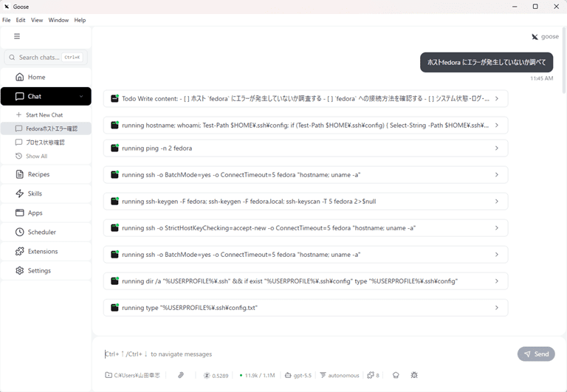Open the Edit menu
Screen dimensions: 567x392
(21, 20)
